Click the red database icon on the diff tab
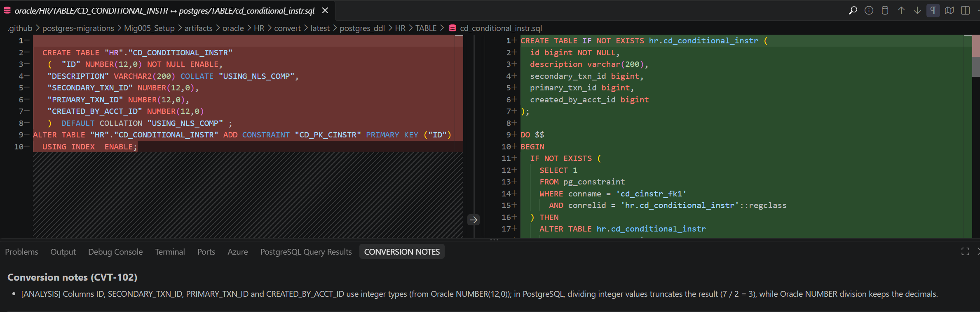This screenshot has height=312, width=980. click(7, 10)
